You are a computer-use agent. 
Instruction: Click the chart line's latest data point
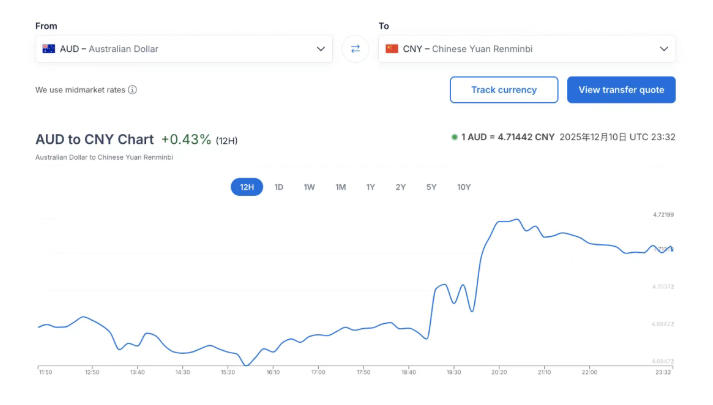click(672, 249)
